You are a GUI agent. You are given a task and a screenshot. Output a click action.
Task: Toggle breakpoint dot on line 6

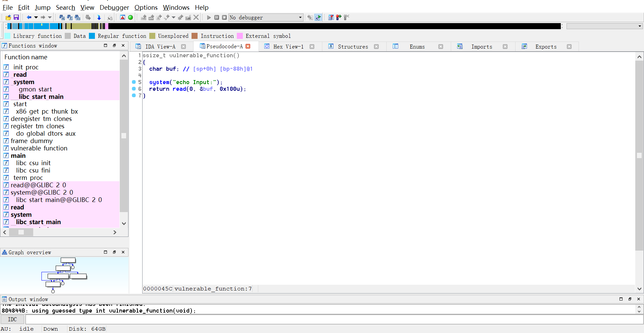point(134,89)
